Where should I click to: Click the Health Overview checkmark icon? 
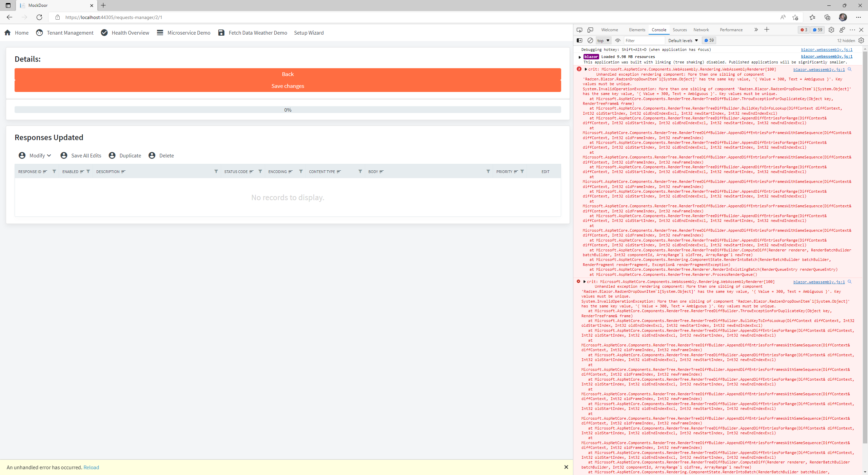pos(104,33)
